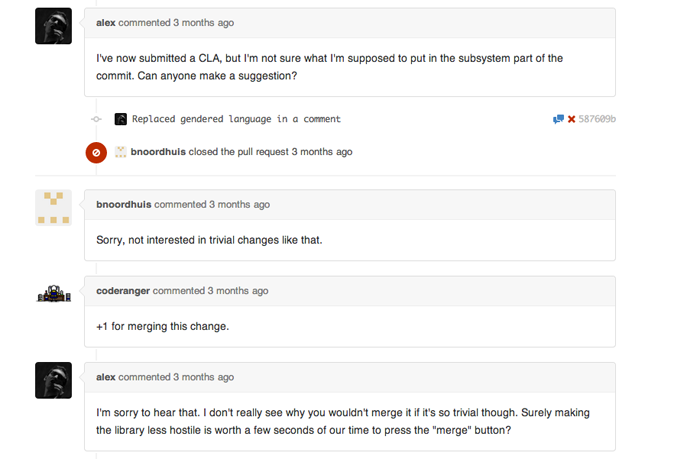Screen dimensions: 700x459
Task: Click the commit dot icon on the timeline
Action: point(96,119)
